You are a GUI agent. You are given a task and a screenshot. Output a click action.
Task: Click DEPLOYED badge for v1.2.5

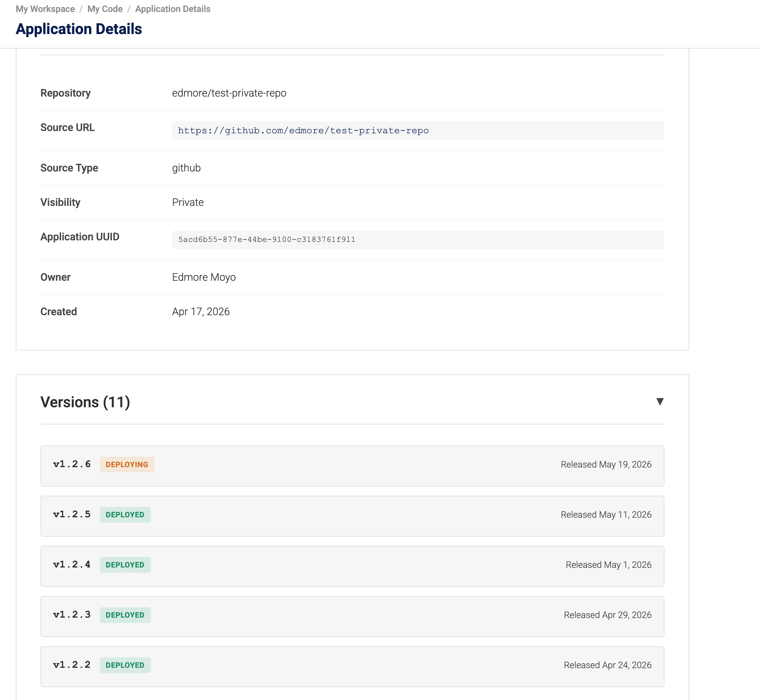[125, 514]
